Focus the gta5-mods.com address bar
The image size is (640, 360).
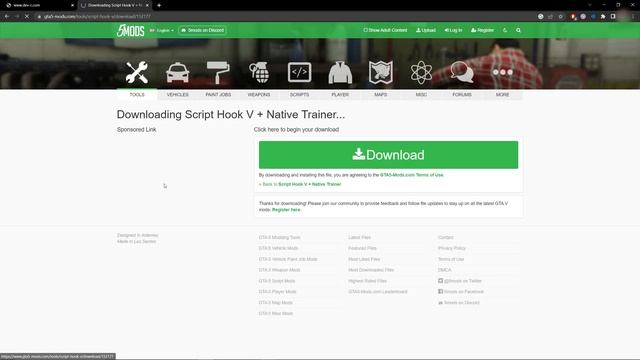click(x=286, y=16)
